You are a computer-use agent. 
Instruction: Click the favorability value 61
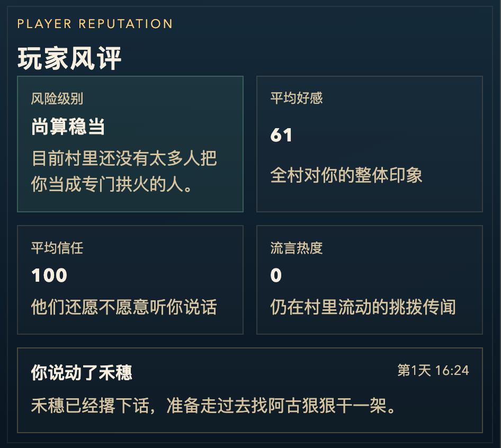tap(281, 136)
